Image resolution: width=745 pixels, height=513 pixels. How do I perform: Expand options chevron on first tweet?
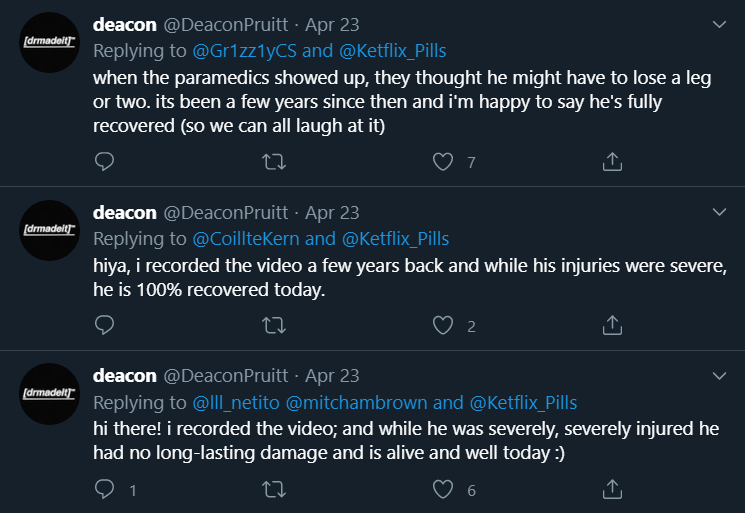tap(719, 24)
